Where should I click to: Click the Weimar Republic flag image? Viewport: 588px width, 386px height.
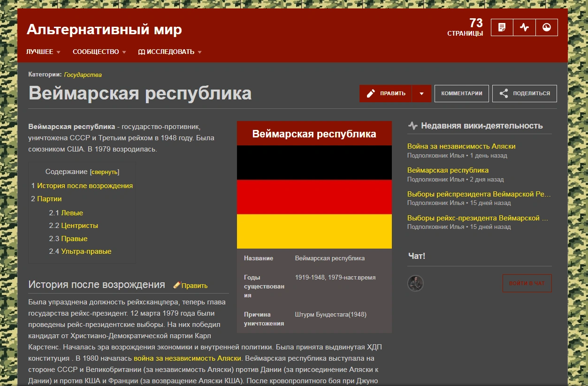click(314, 197)
